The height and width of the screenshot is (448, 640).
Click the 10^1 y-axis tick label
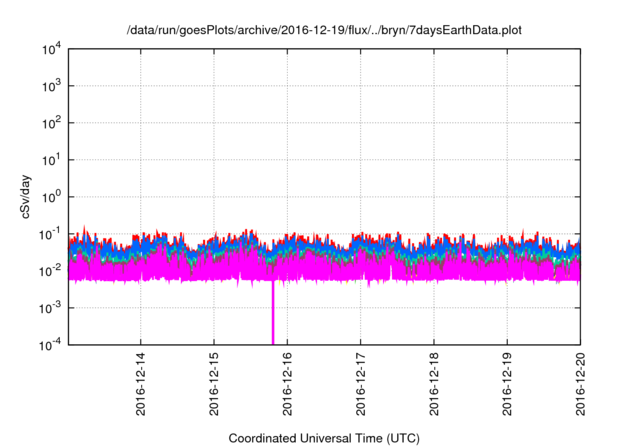point(52,160)
